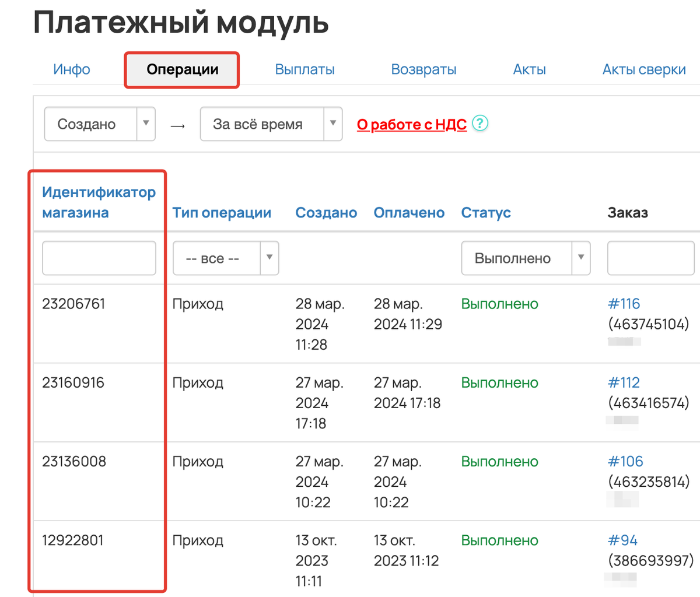
Task: Sort by Идентификатор магазина column header
Action: coord(99,202)
